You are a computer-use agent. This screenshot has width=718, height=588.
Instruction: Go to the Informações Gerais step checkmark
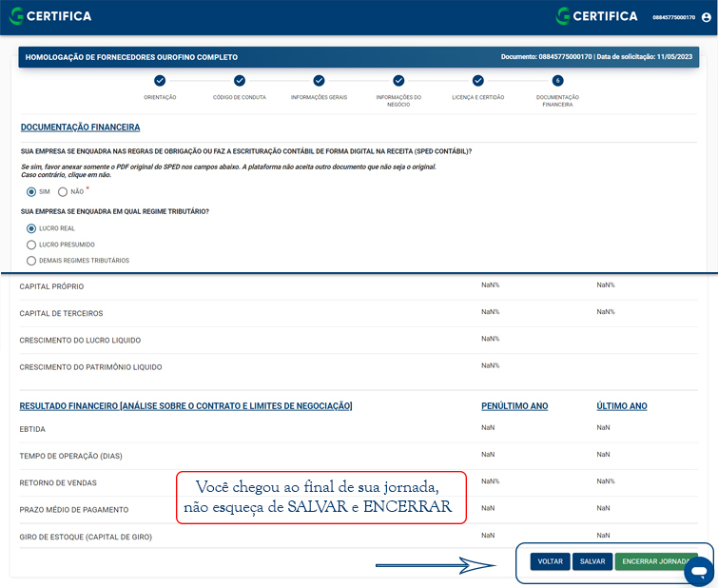tap(319, 81)
